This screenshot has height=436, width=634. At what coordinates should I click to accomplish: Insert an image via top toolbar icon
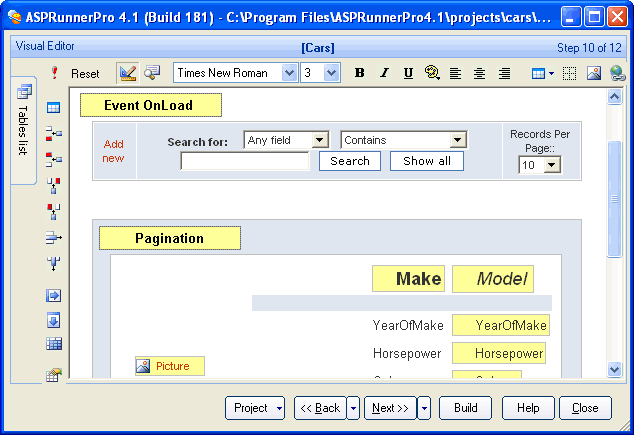pos(594,73)
